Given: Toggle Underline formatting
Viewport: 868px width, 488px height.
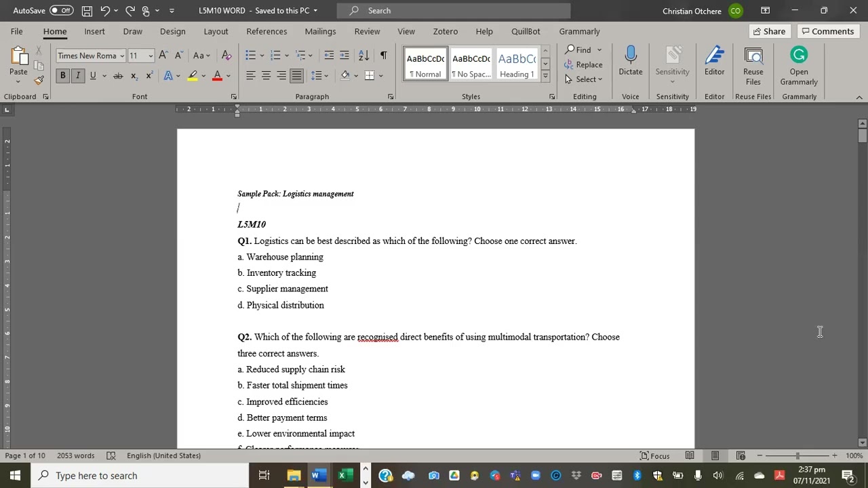Looking at the screenshot, I should [93, 75].
